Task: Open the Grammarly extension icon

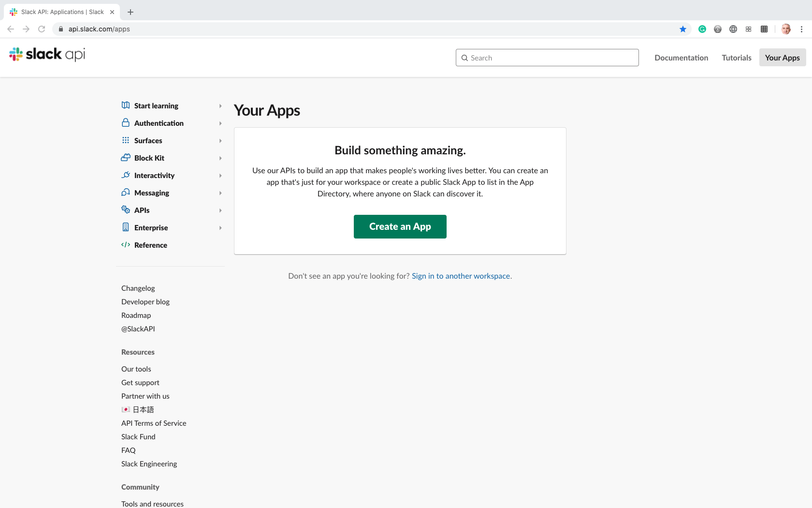Action: pyautogui.click(x=702, y=29)
